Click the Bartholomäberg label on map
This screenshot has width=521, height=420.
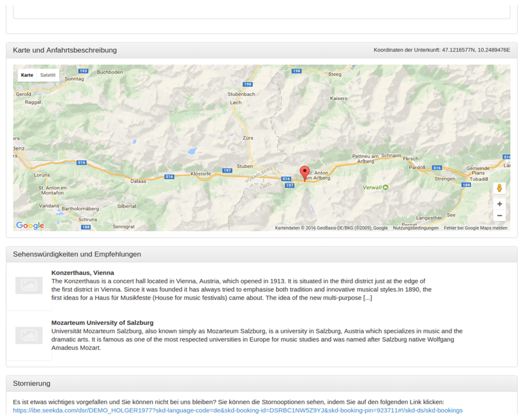80,209
